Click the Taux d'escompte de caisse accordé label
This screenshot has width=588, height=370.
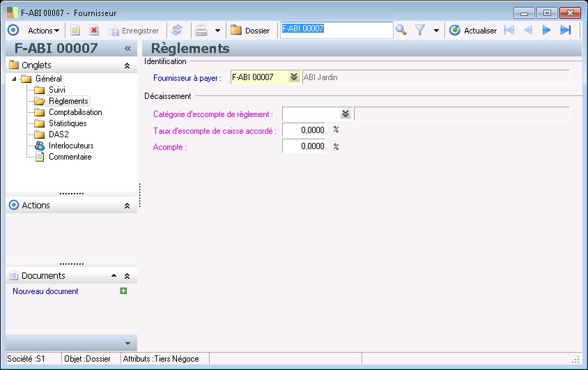tap(215, 131)
